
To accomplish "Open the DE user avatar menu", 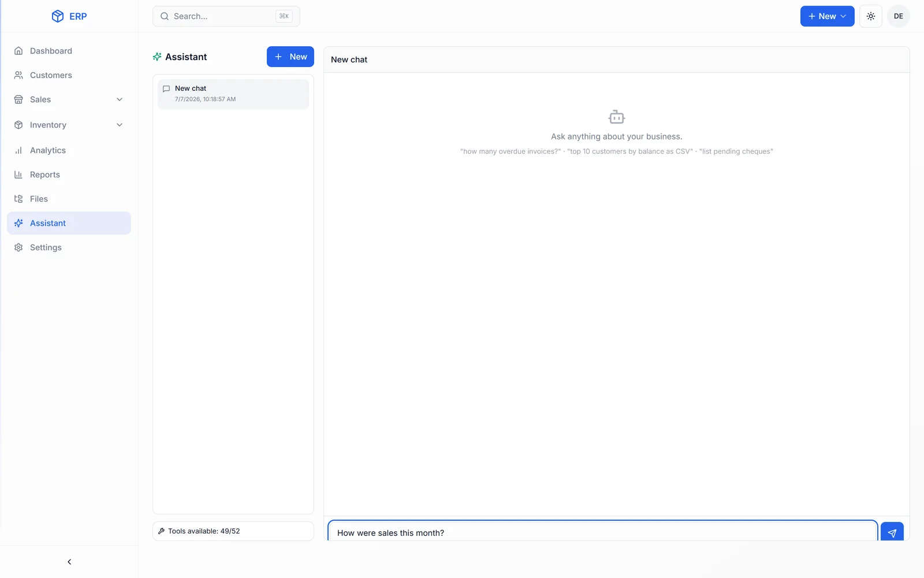I will (x=898, y=16).
